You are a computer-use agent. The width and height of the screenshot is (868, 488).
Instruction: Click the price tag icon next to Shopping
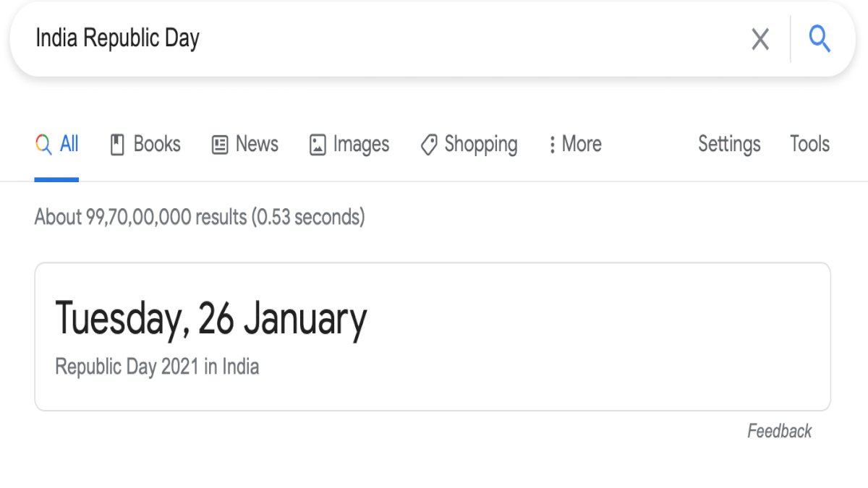coord(429,145)
